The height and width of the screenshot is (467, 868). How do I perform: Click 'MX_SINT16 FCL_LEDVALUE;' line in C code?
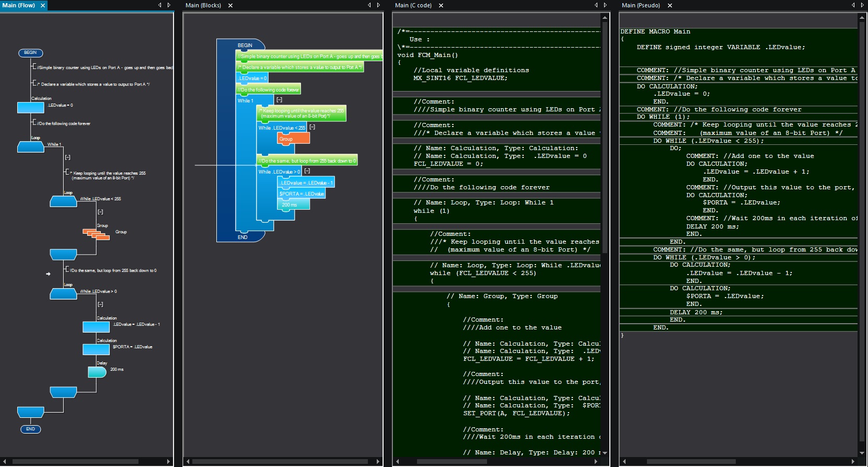460,78
